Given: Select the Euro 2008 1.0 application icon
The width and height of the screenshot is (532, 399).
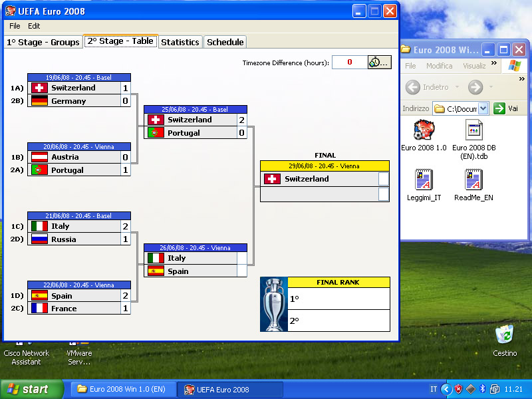Looking at the screenshot, I should tap(424, 130).
